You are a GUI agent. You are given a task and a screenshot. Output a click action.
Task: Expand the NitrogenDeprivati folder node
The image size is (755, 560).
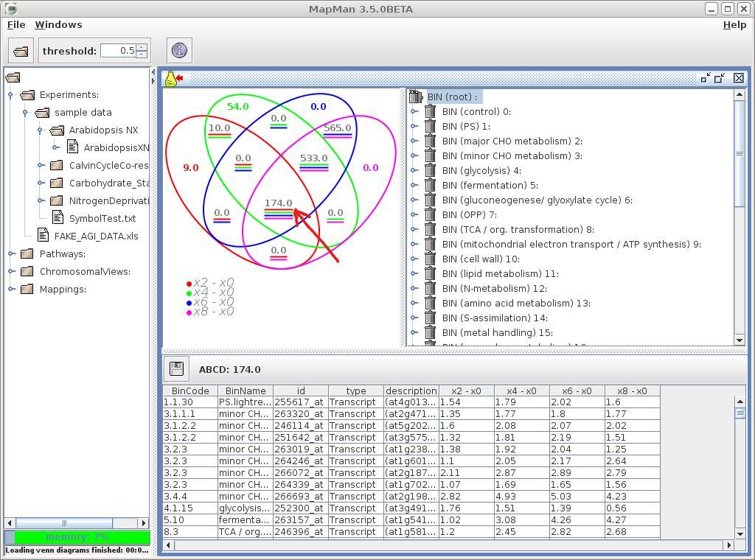click(41, 200)
